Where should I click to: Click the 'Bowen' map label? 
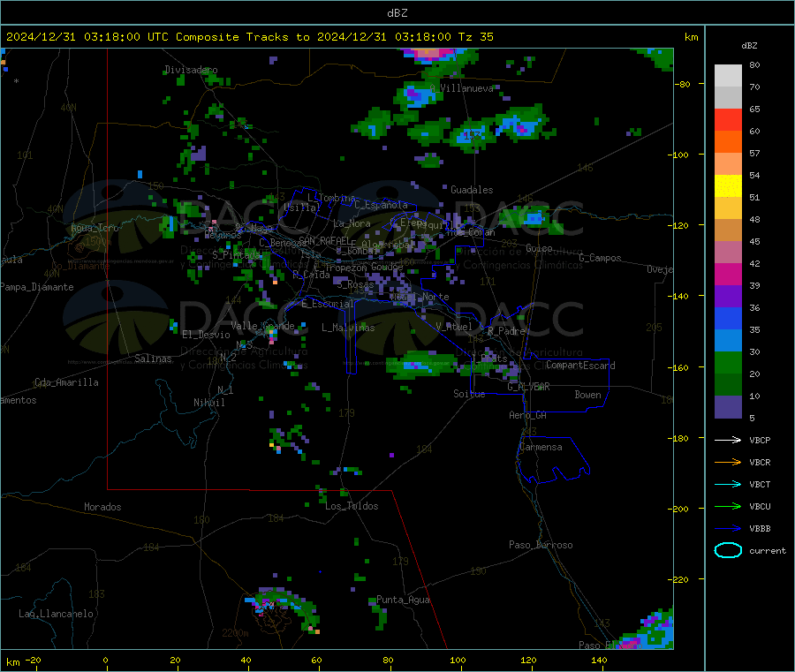(x=587, y=395)
